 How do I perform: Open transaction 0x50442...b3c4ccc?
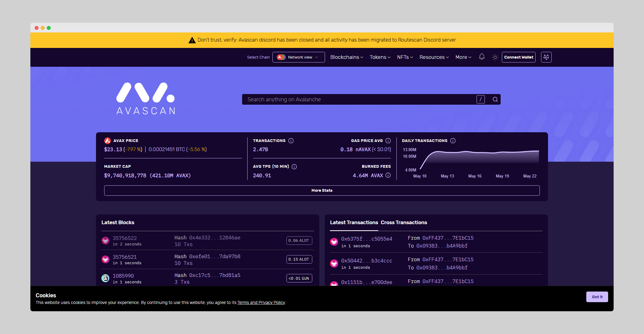coord(367,261)
